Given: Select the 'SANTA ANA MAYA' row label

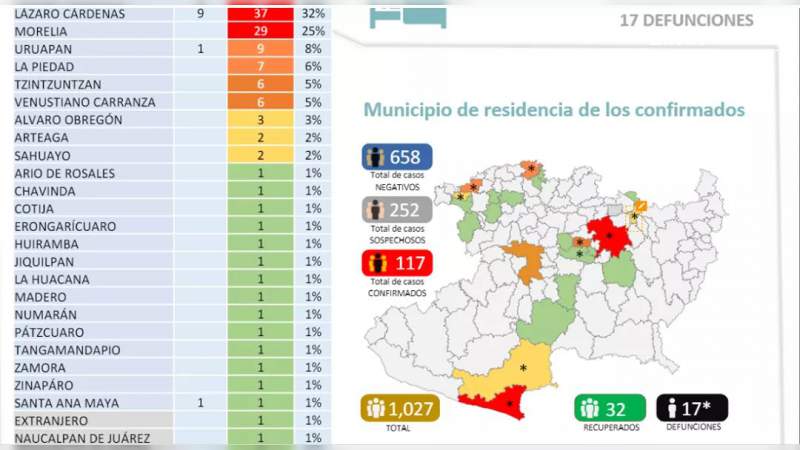Looking at the screenshot, I should [x=66, y=403].
